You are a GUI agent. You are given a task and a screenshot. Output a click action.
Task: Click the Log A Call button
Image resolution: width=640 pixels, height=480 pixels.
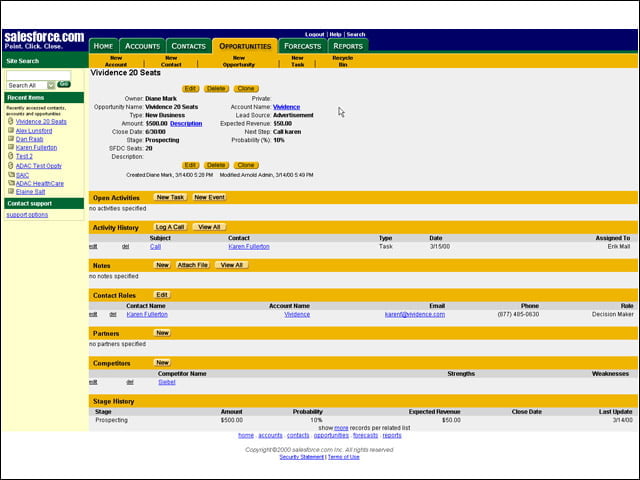170,227
